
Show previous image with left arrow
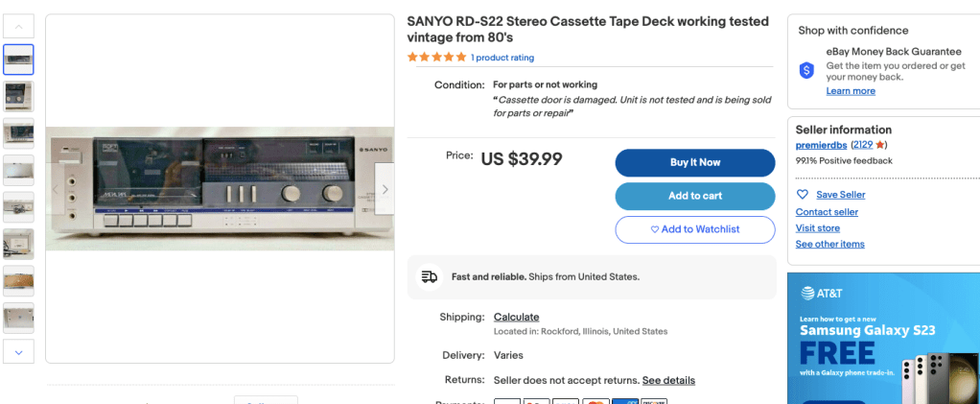56,189
